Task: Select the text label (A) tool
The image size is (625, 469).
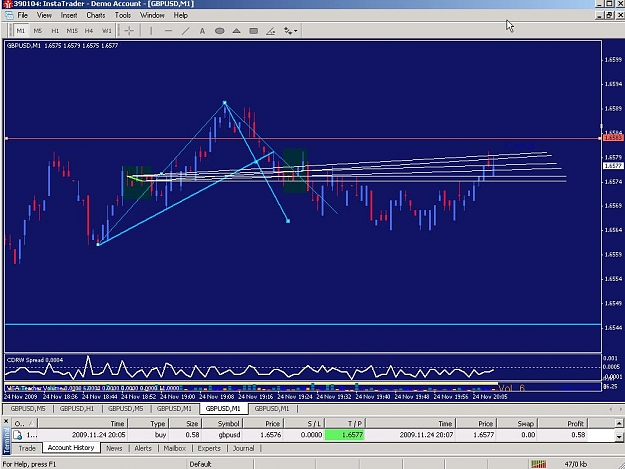Action: coord(202,31)
